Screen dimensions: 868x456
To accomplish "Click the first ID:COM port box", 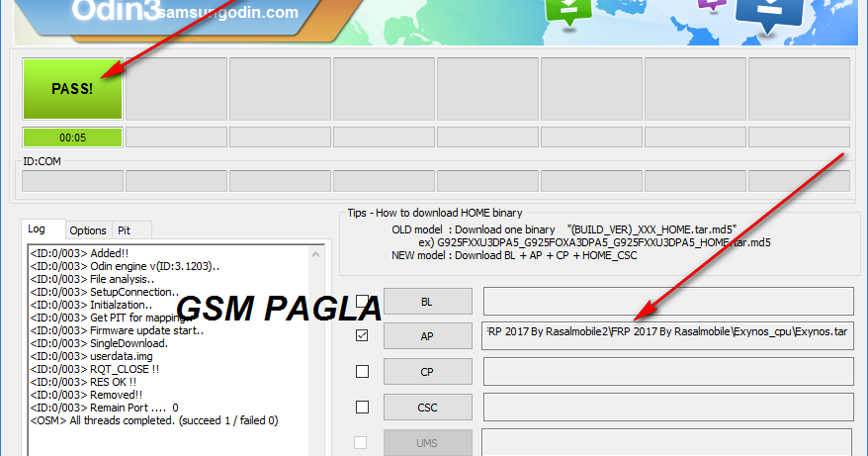I will pos(72,181).
